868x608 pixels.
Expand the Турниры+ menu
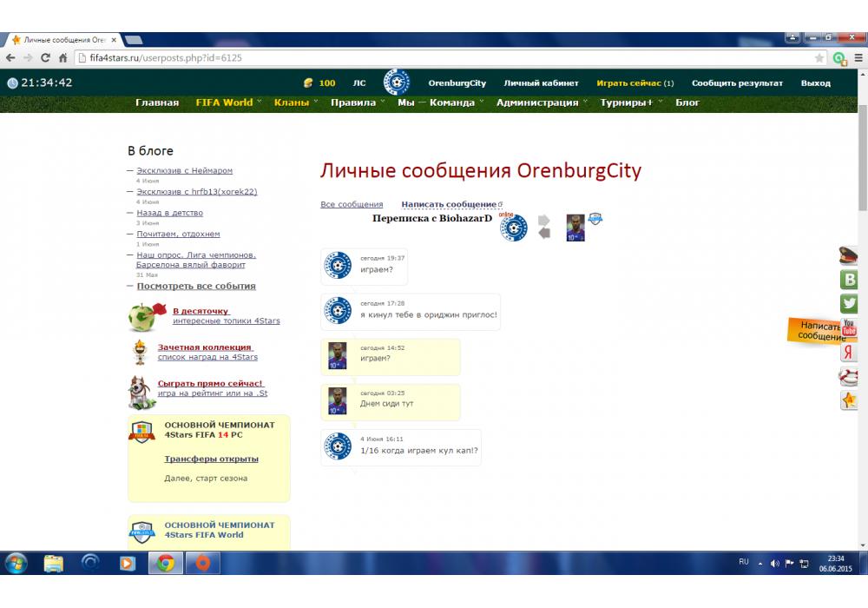[631, 102]
